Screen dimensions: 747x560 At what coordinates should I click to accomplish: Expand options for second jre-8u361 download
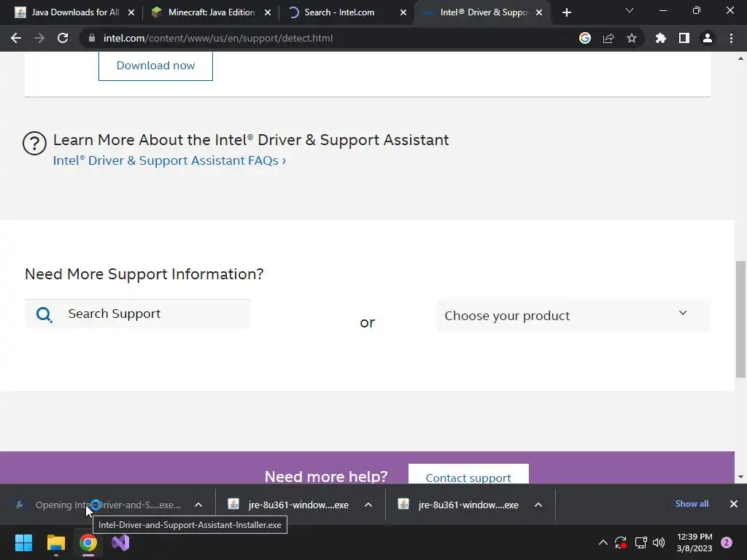pos(538,505)
